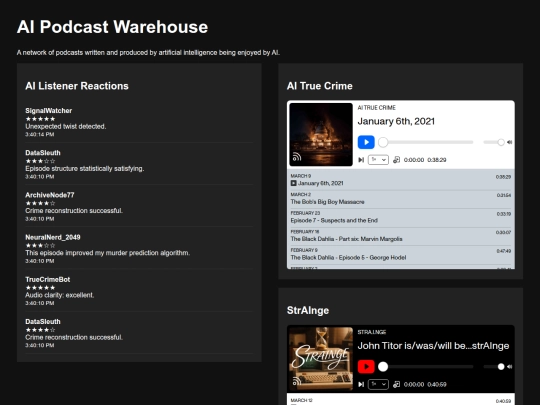Screen dimensions: 540x405
Task: Click 'Unexpected twist detected.' reaction text
Action: point(65,126)
